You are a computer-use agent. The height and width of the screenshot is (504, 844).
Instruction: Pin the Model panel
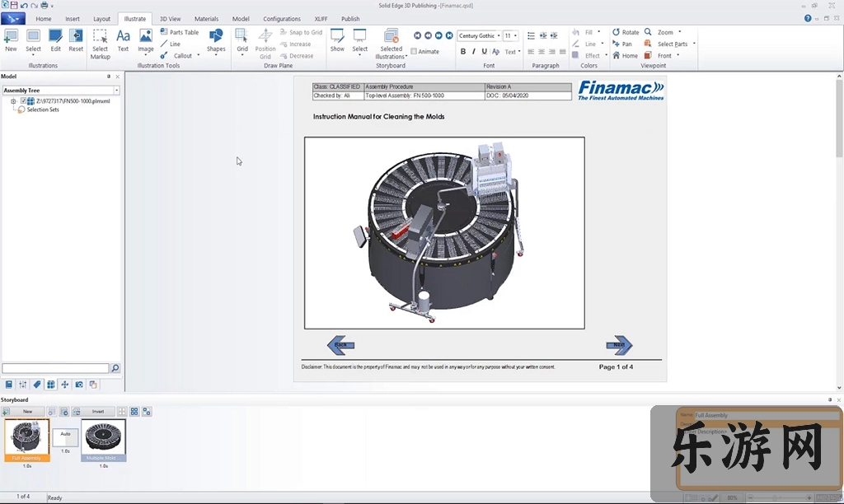tap(109, 77)
